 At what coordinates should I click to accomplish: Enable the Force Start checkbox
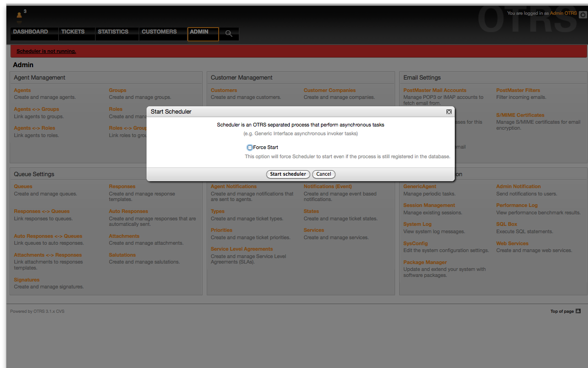coord(250,148)
